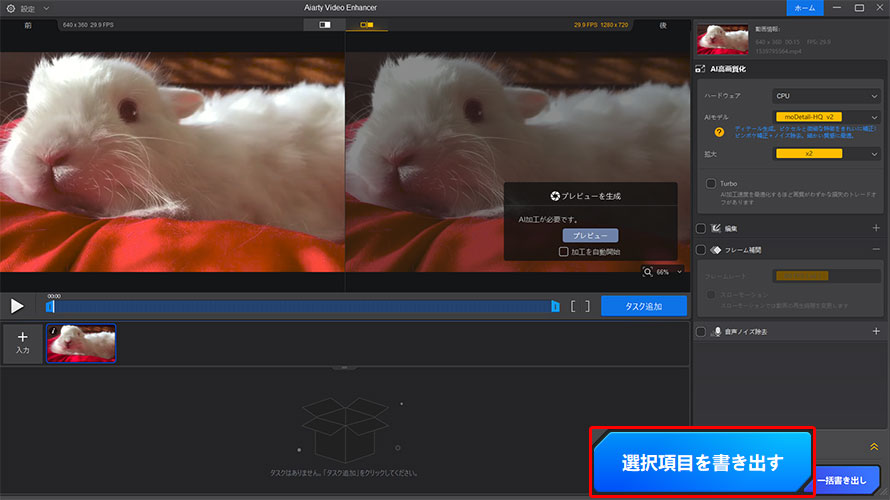The width and height of the screenshot is (890, 500).
Task: Enable the 編集 checkbox
Action: coord(701,228)
